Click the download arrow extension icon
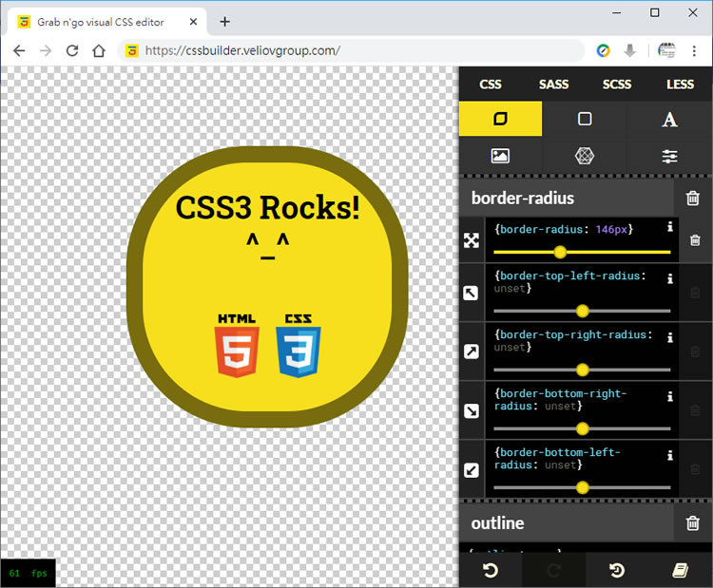Screen dimensions: 713x588 (629, 50)
